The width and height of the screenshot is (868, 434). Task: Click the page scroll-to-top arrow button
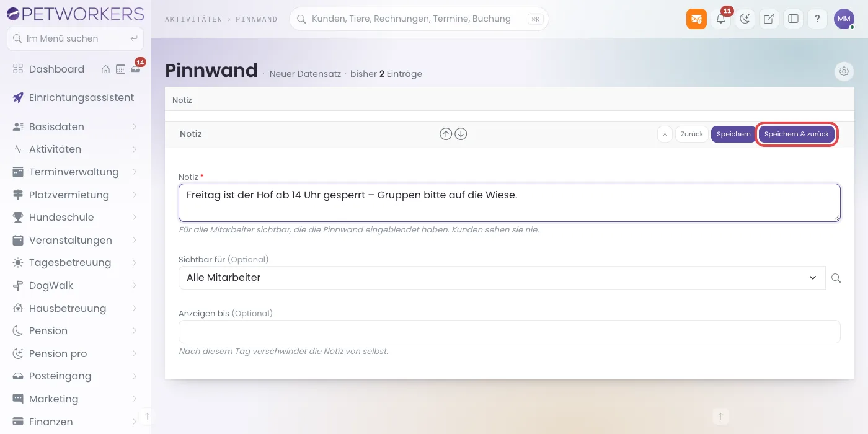click(x=720, y=416)
